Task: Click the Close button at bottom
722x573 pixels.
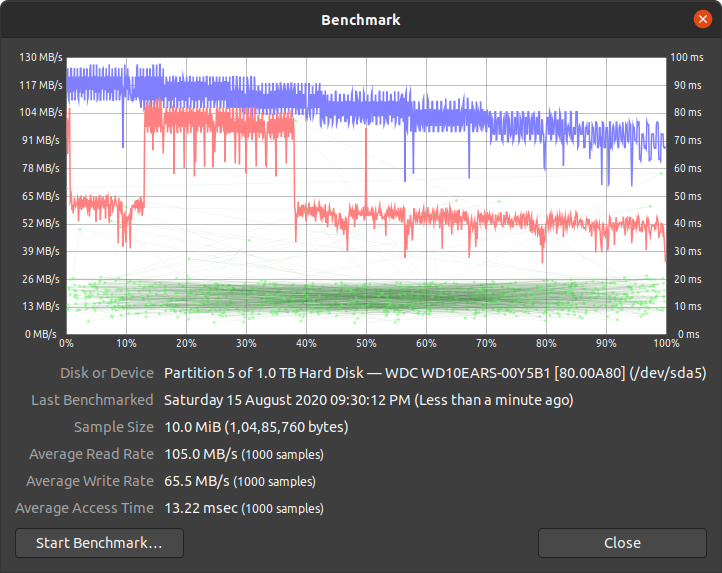Action: 622,543
